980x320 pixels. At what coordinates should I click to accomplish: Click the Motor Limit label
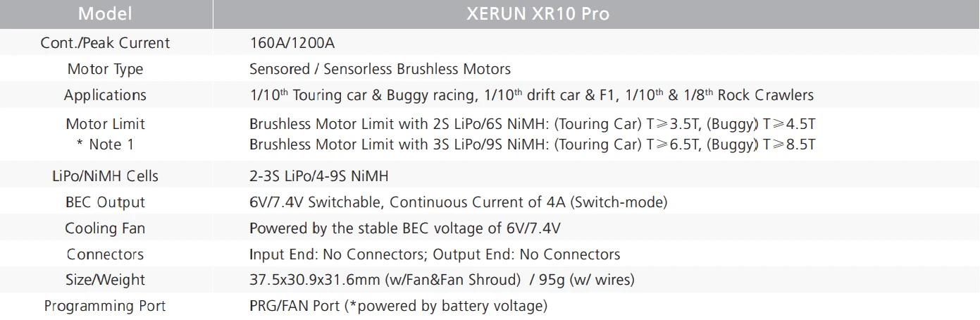(x=105, y=124)
